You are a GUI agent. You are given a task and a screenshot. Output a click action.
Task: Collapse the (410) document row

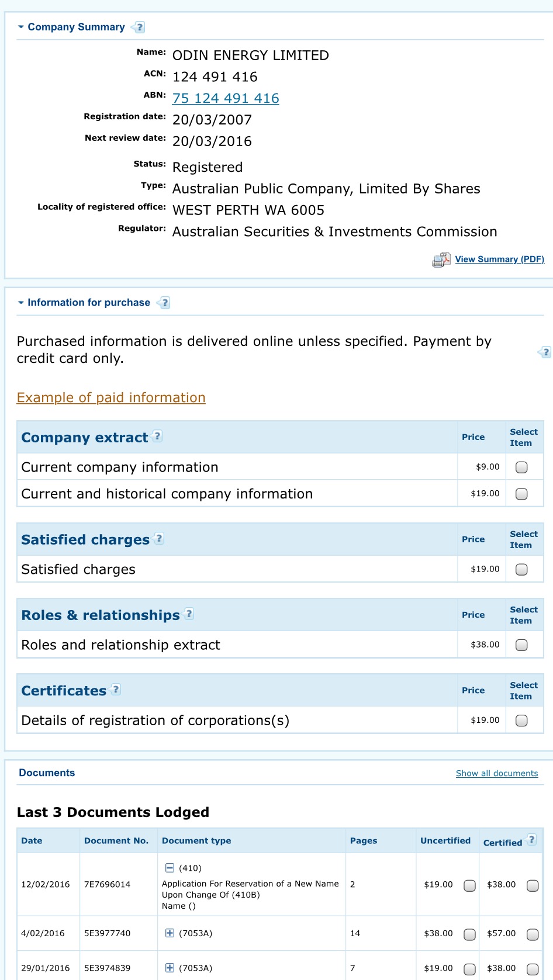click(x=170, y=868)
